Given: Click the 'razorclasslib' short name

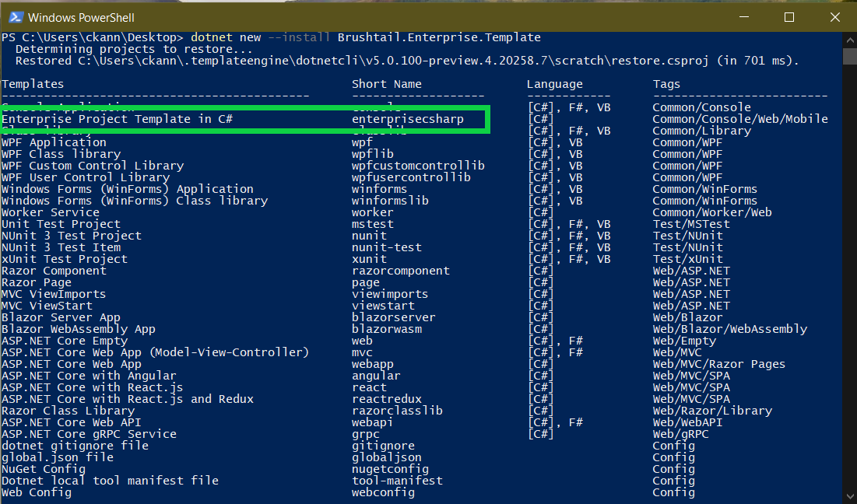Looking at the screenshot, I should click(397, 411).
